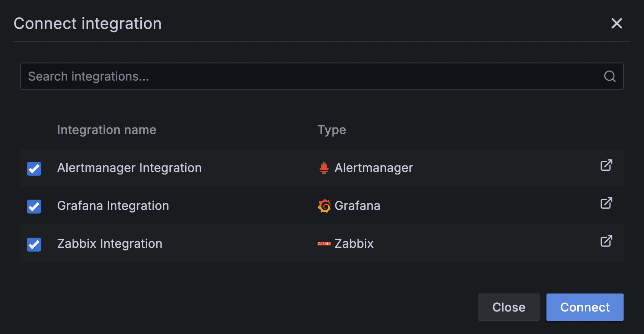
Task: Click the Alertmanager flame icon
Action: click(x=324, y=167)
